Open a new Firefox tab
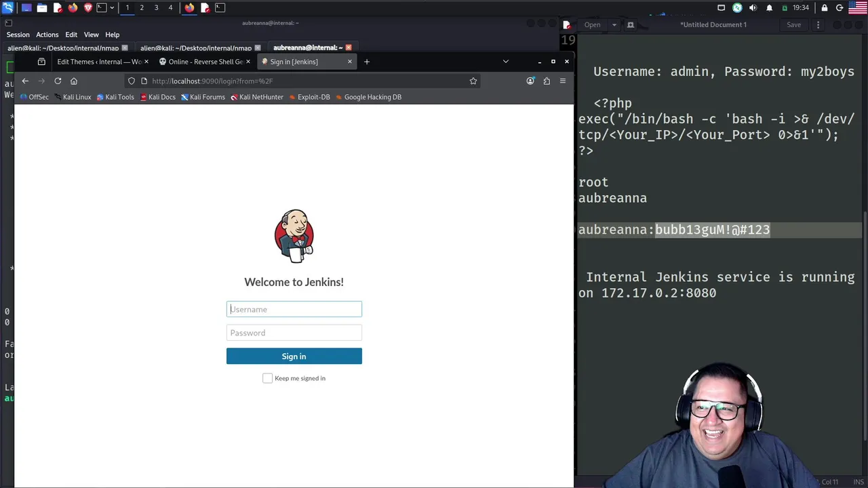This screenshot has height=488, width=868. coord(367,62)
